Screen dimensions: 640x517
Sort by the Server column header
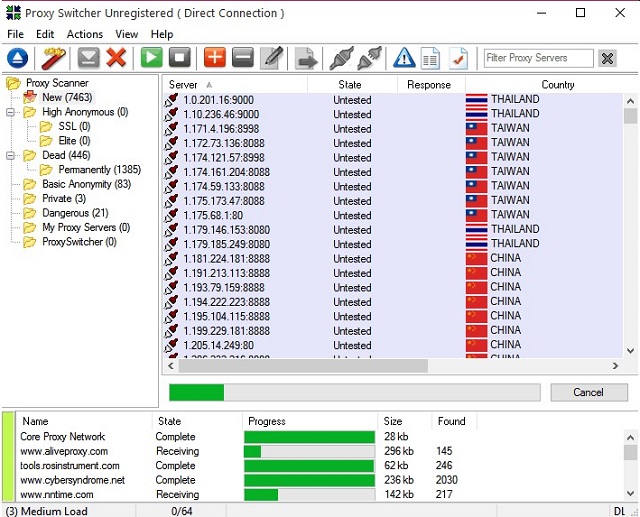click(x=235, y=85)
